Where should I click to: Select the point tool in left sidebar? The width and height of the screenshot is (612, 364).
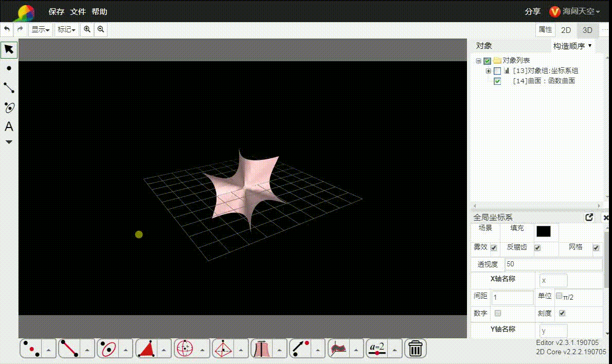coord(9,68)
